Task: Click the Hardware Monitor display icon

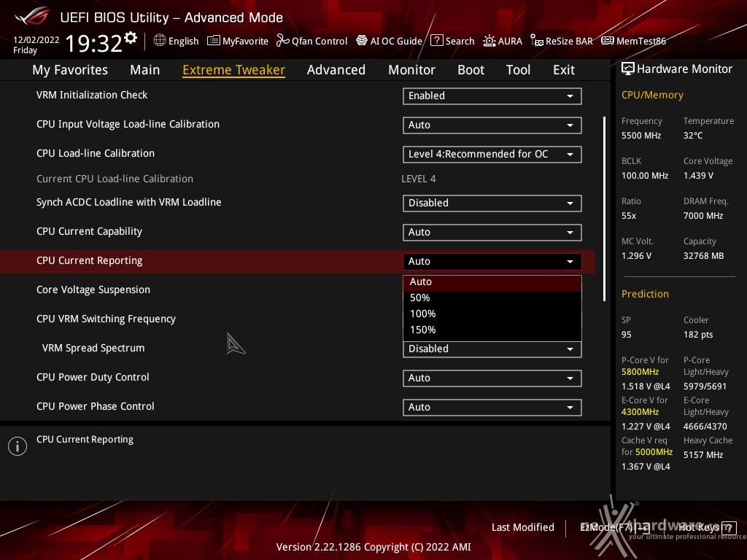Action: click(628, 69)
